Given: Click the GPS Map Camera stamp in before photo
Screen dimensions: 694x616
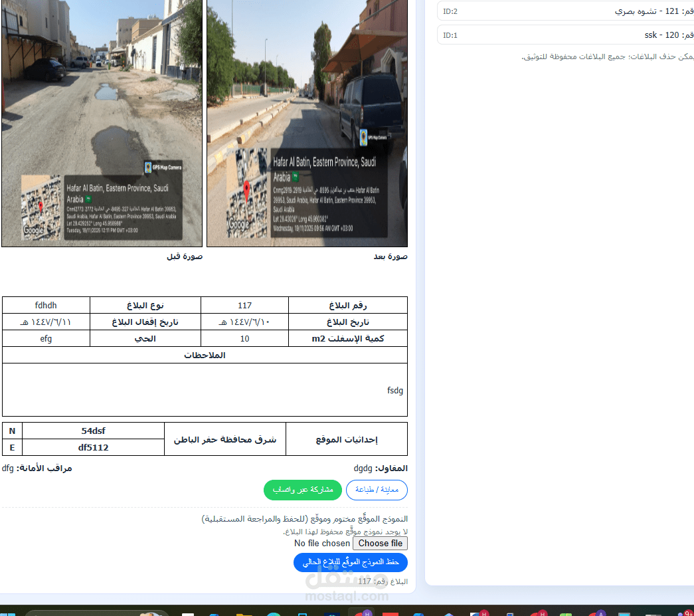Looking at the screenshot, I should 163,167.
